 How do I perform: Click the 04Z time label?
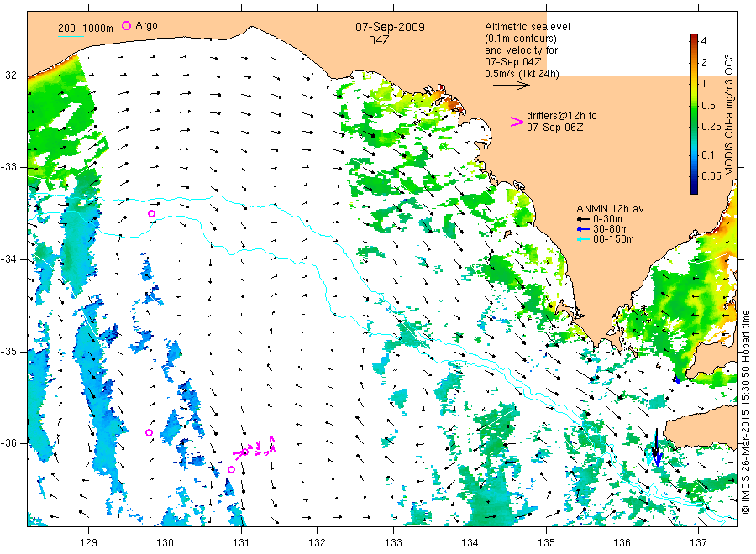(379, 40)
